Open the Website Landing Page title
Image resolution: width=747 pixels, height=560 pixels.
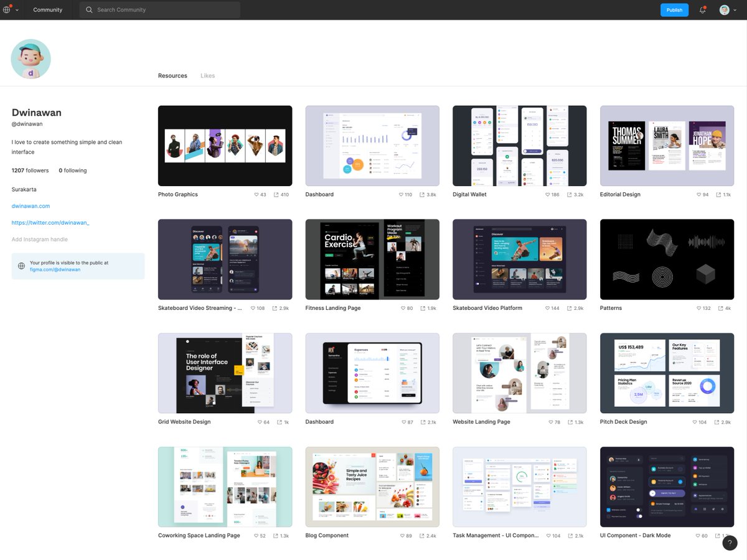(481, 422)
